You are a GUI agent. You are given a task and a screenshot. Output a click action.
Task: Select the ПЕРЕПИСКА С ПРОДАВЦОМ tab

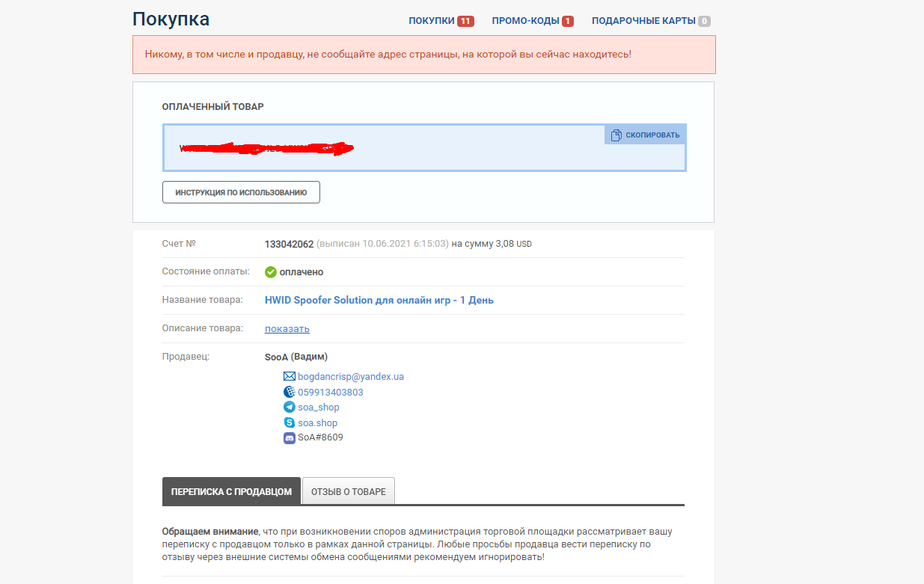tap(231, 491)
